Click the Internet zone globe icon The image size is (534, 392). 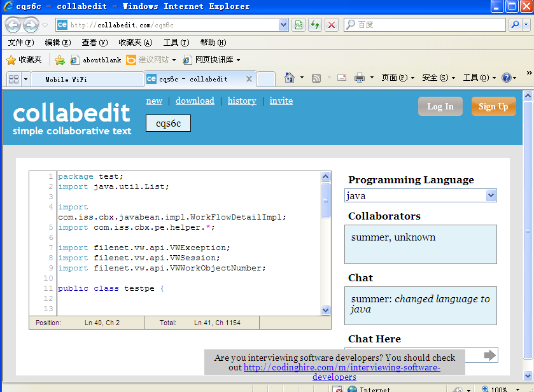point(352,389)
